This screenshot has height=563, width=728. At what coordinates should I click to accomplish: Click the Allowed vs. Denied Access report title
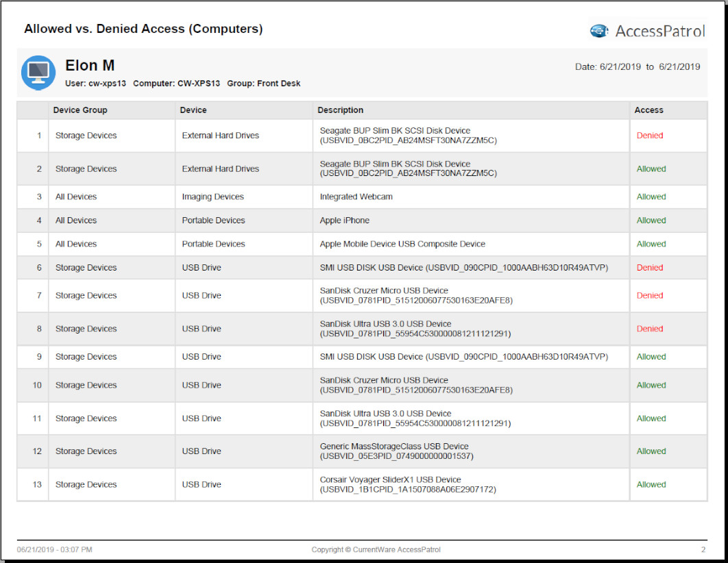pos(143,29)
